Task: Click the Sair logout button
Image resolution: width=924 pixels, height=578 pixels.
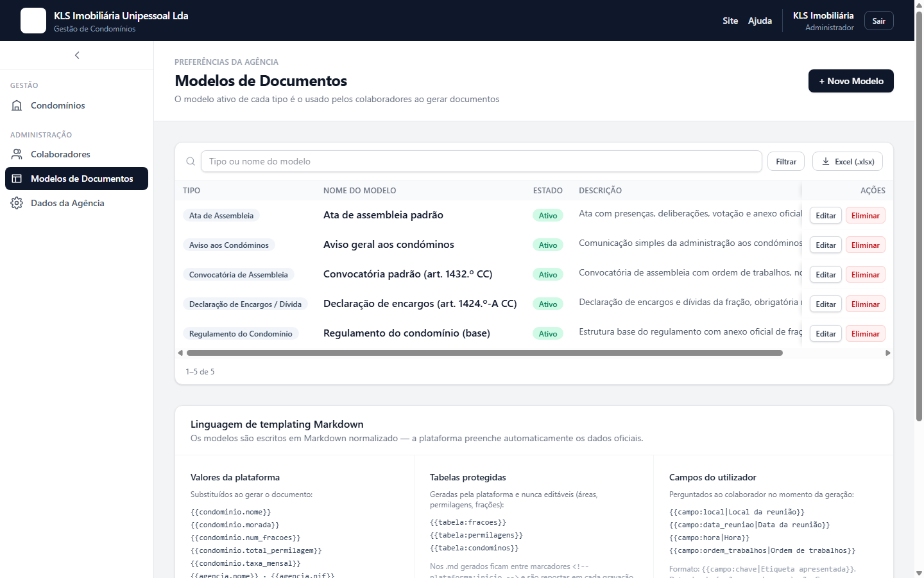Action: 879,21
